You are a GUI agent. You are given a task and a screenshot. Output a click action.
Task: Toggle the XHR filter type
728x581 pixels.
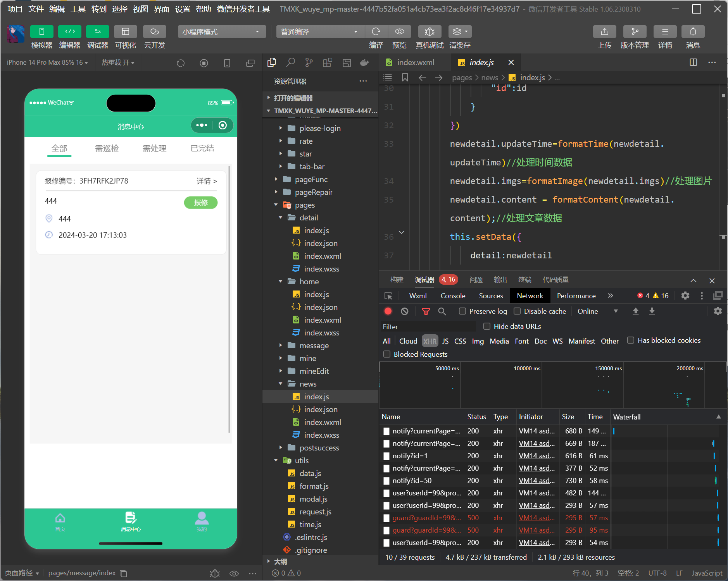[x=430, y=341]
